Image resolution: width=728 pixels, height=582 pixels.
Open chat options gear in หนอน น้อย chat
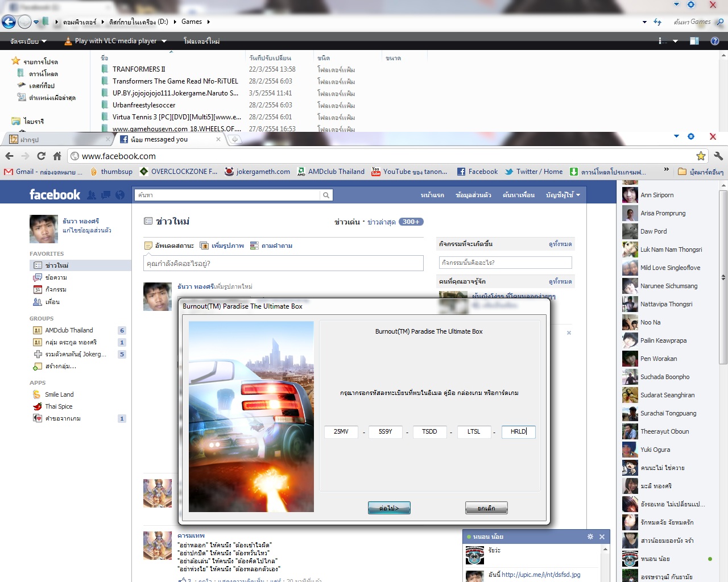pos(590,537)
